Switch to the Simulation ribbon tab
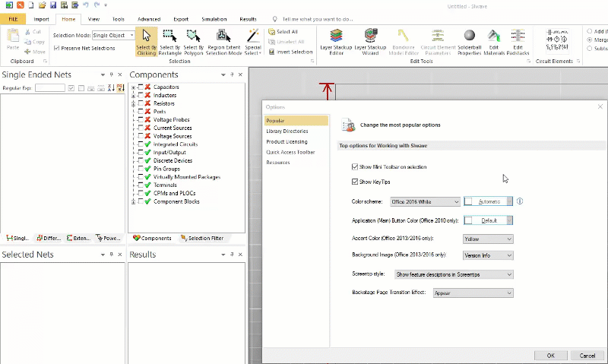 point(214,18)
